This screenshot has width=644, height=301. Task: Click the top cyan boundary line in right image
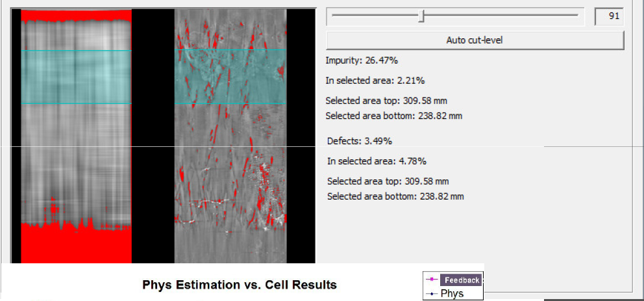tap(230, 50)
